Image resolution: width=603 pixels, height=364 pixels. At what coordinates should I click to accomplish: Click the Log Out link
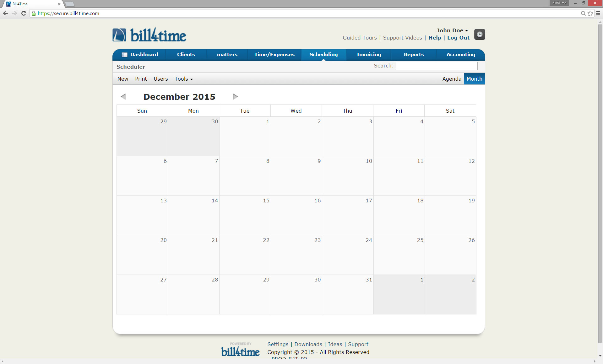pos(458,38)
